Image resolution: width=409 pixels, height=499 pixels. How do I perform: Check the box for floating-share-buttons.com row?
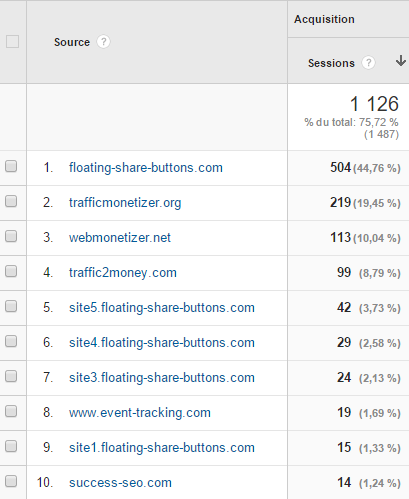click(11, 166)
